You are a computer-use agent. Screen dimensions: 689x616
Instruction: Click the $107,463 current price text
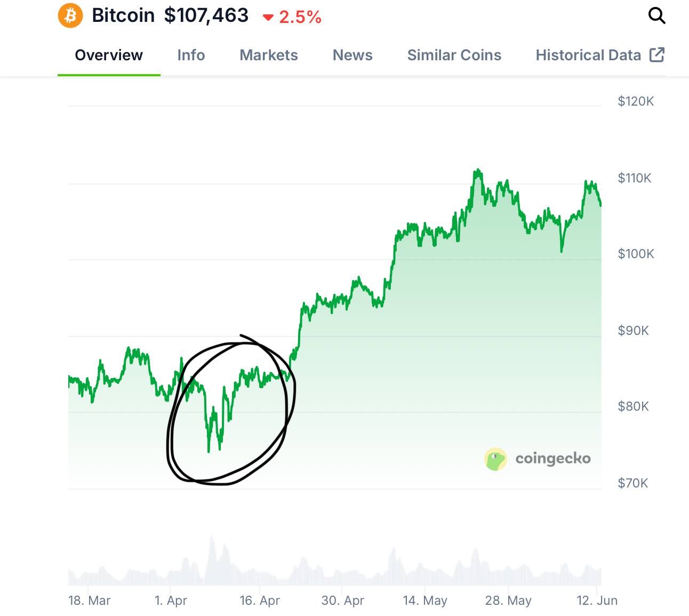coord(206,15)
